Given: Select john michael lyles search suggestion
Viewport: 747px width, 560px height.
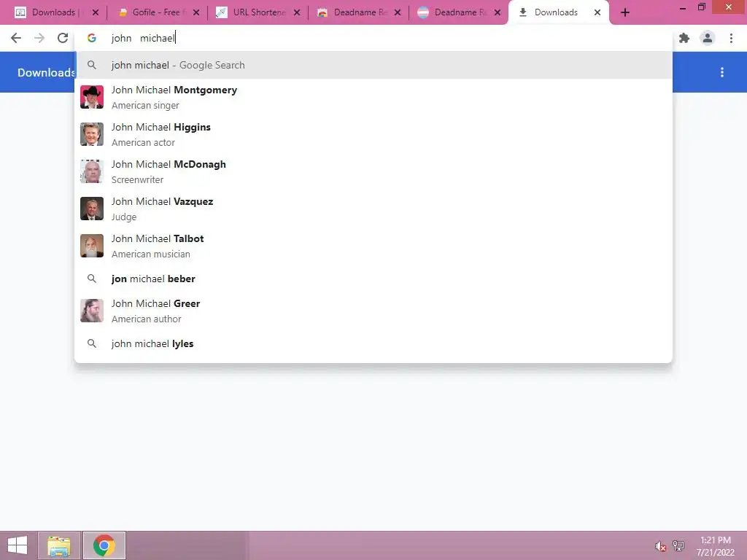Looking at the screenshot, I should pos(373,343).
